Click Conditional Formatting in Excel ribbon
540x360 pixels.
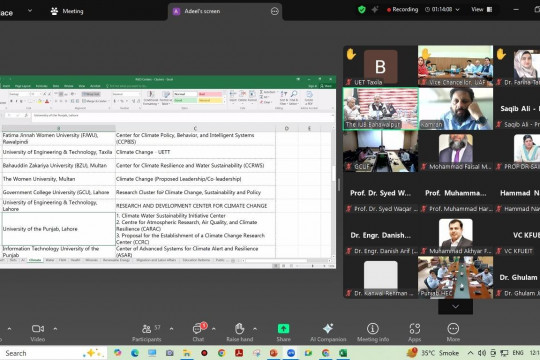150,98
